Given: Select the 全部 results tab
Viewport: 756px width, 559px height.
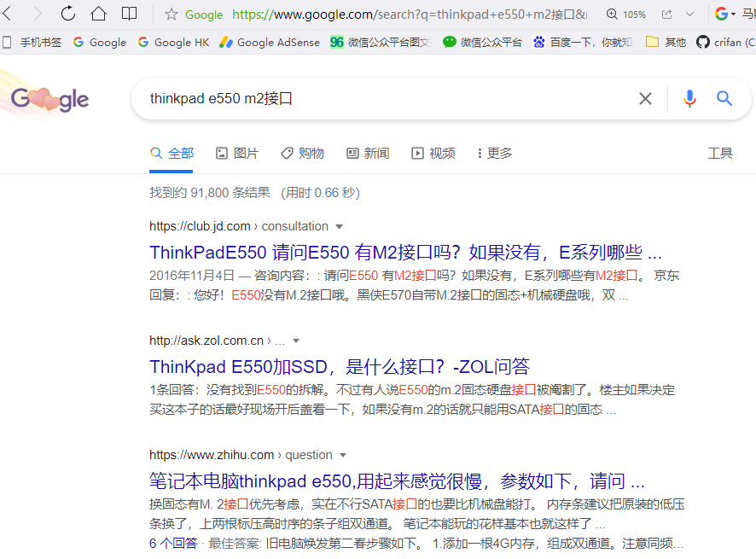Looking at the screenshot, I should 172,154.
